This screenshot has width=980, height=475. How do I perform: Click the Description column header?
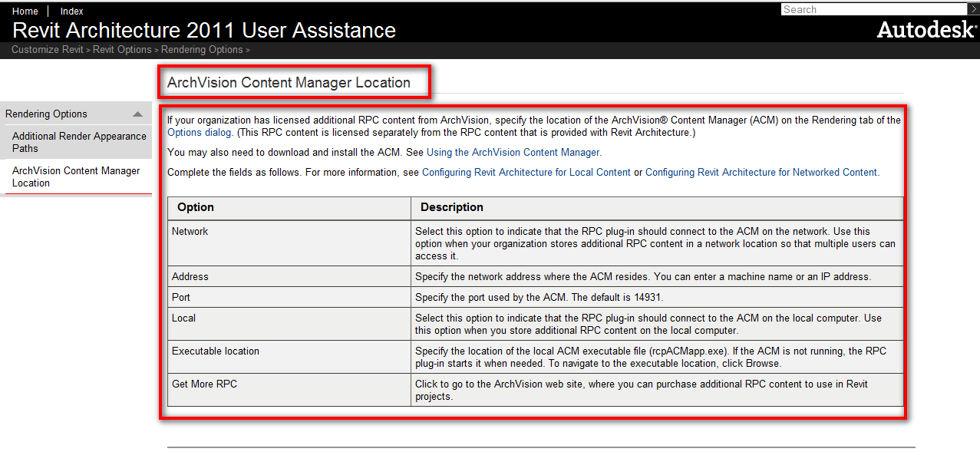(452, 207)
